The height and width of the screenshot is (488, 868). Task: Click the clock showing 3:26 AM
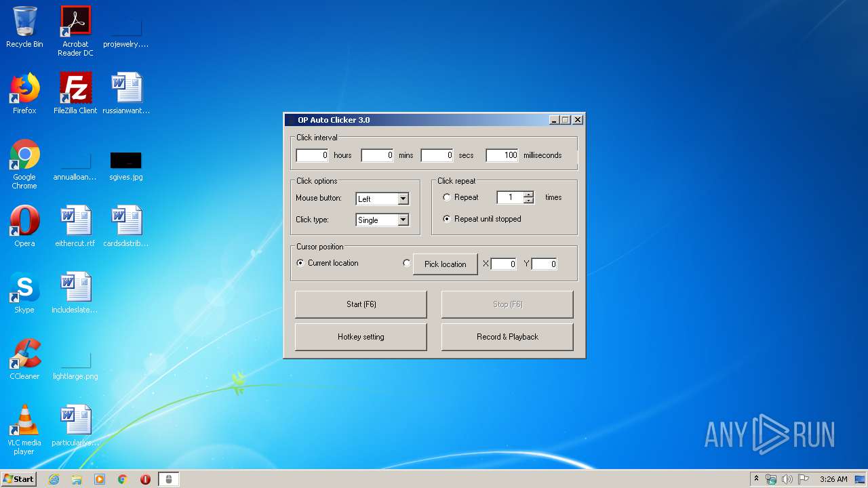pos(833,479)
